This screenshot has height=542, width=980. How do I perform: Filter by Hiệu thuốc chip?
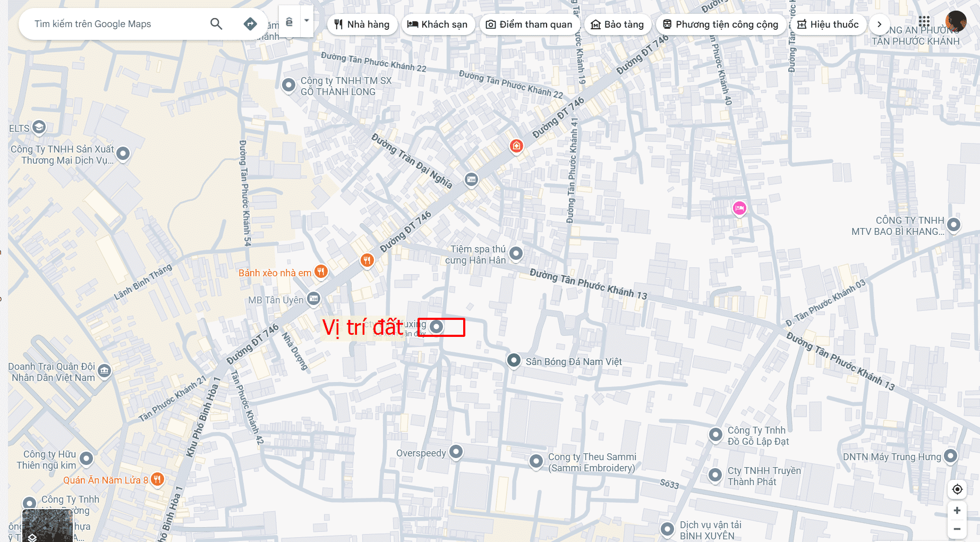click(x=828, y=24)
